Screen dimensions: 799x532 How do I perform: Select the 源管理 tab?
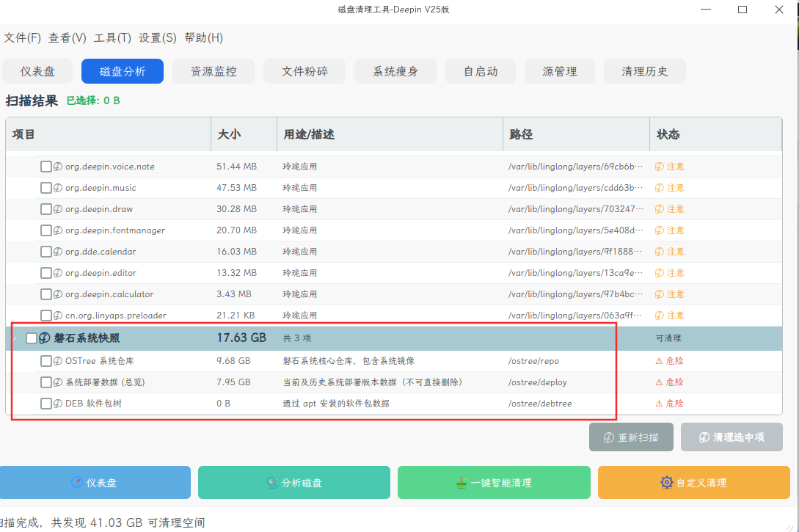click(x=560, y=71)
